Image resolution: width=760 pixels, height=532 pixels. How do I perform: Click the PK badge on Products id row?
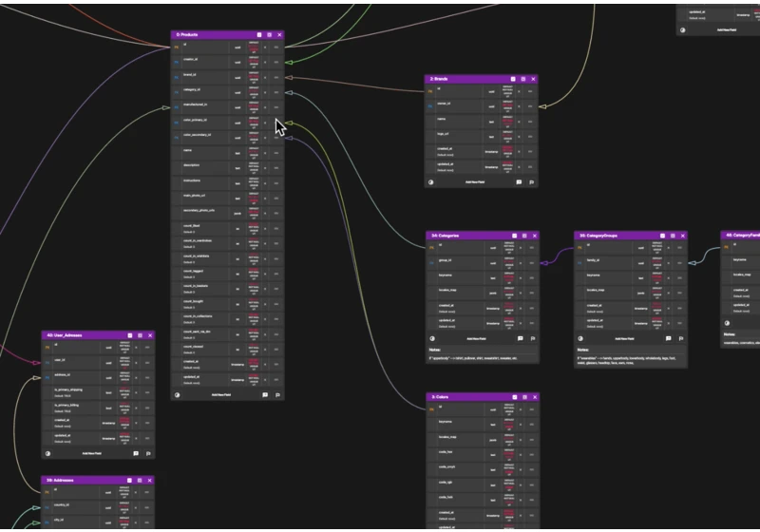177,47
